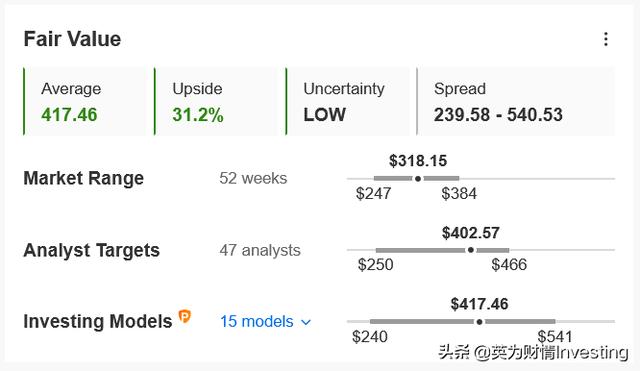
Task: Click the $318.15 current price label
Action: click(x=418, y=161)
